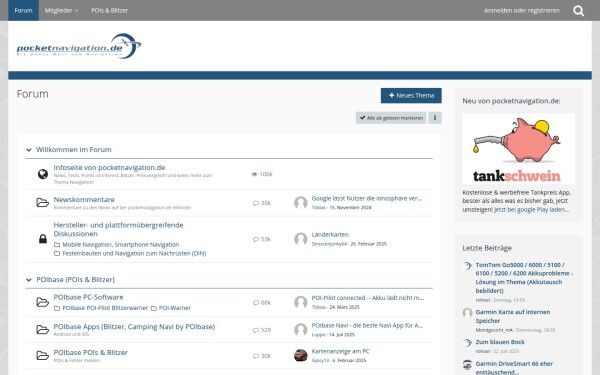Click the tankschwein advertisement image
This screenshot has height=375, width=600.
click(518, 149)
